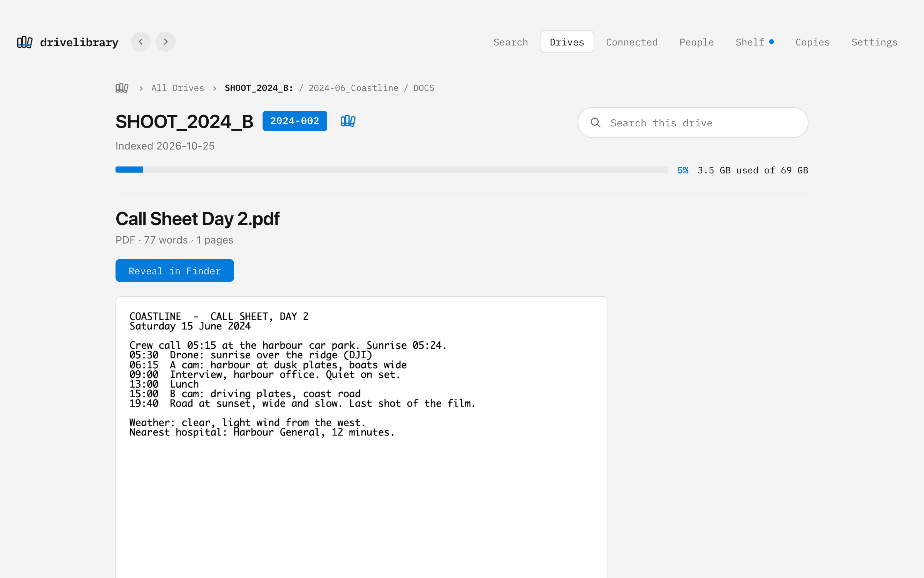Click the Indexed 2026-10-25 text

click(165, 146)
